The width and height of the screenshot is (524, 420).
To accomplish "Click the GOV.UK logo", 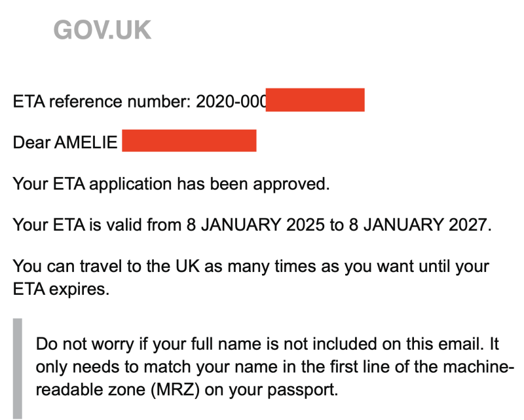I will click(102, 30).
